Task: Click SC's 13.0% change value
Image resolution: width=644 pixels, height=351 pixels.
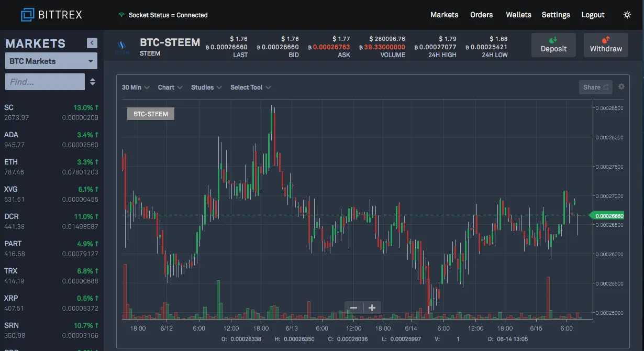Action: tap(86, 107)
